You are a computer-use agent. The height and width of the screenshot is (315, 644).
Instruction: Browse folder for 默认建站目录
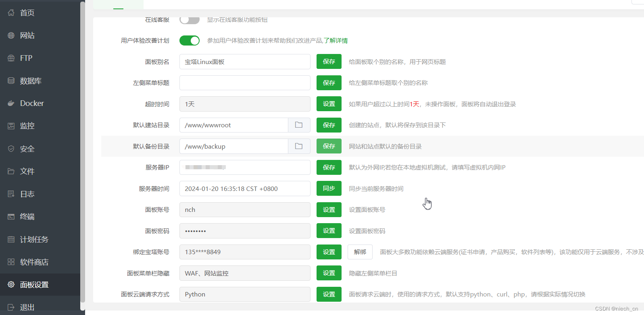299,125
